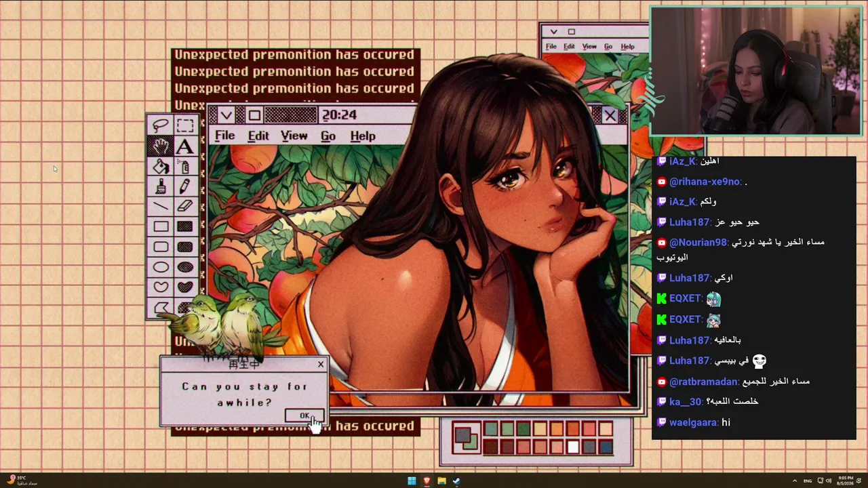Click chat message "hi" from waelgaara
The height and width of the screenshot is (488, 868).
(x=726, y=422)
